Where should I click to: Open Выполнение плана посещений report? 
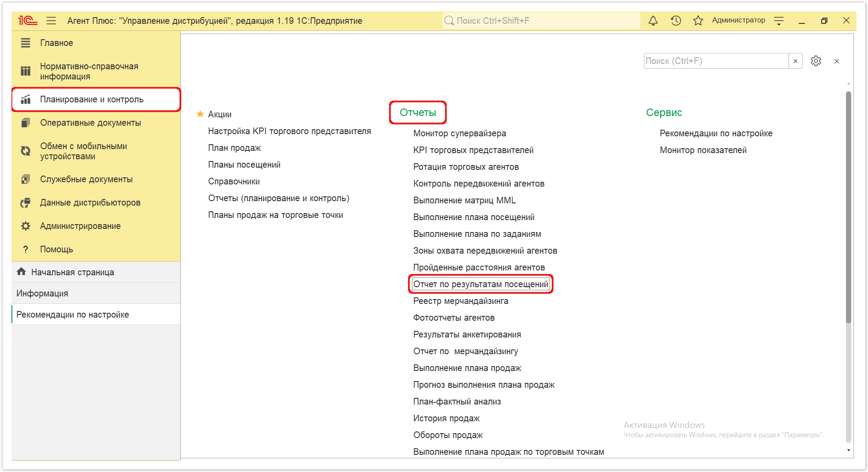pos(474,217)
